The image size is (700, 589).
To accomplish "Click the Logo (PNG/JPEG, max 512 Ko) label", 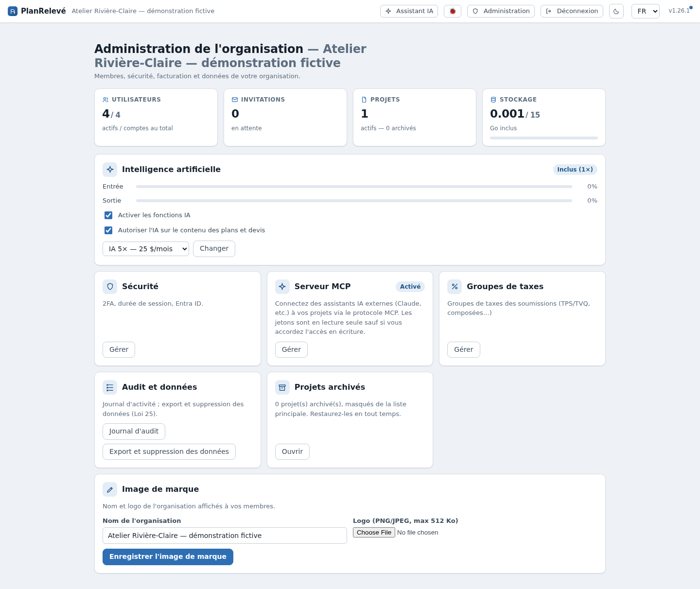I will pyautogui.click(x=405, y=521).
